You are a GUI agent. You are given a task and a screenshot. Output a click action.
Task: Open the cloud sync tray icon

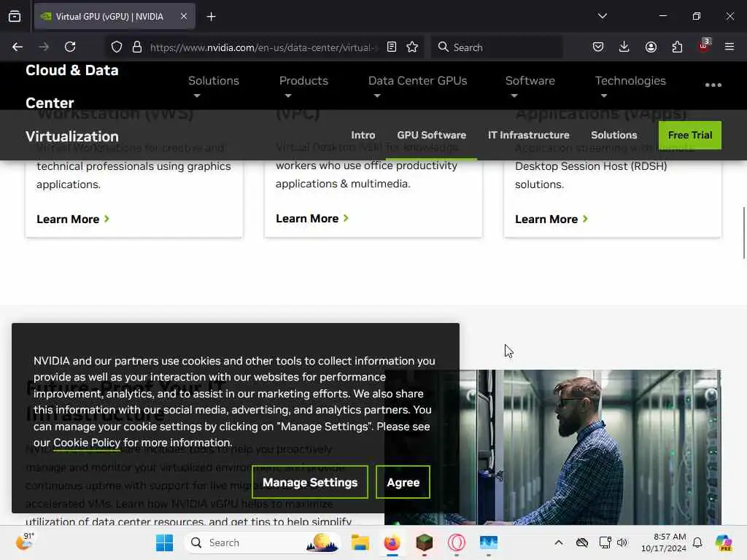[x=581, y=542]
